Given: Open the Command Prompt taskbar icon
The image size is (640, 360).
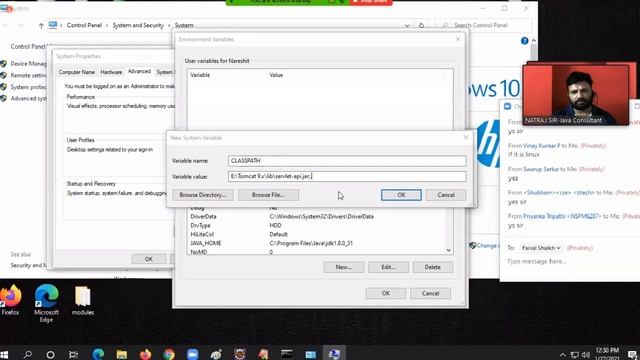Looking at the screenshot, I should [x=287, y=354].
